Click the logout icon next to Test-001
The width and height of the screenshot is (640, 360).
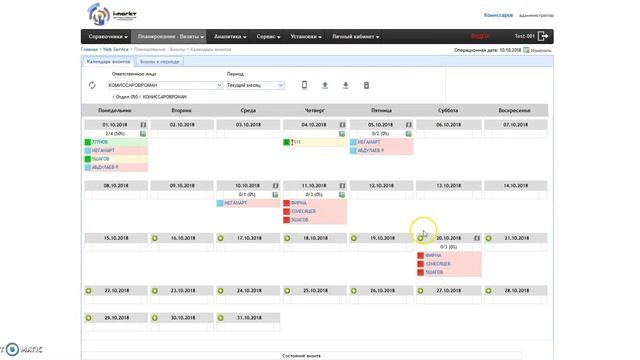point(543,36)
